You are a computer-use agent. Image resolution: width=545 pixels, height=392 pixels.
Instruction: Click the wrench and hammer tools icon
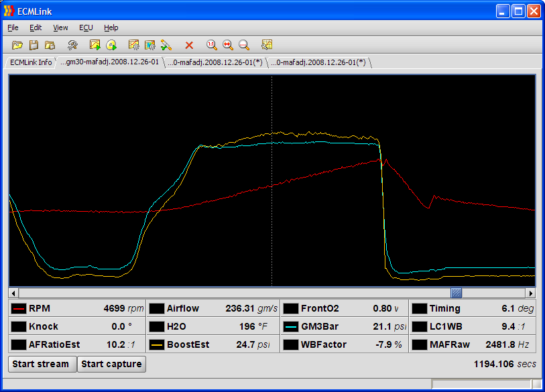(x=72, y=45)
